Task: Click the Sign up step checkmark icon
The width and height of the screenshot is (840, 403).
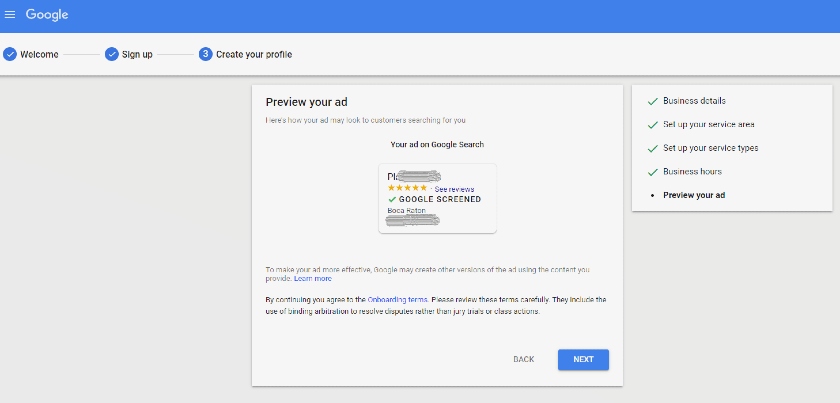Action: point(111,54)
